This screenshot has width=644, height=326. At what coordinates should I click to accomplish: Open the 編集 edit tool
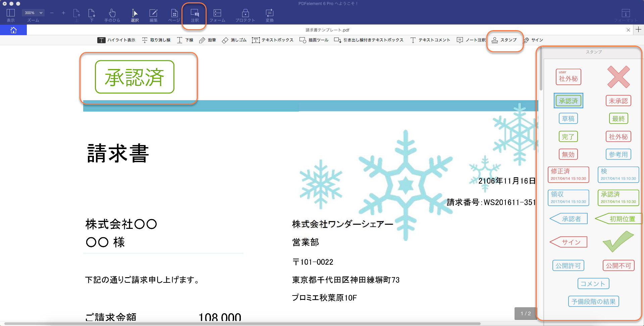coord(154,15)
